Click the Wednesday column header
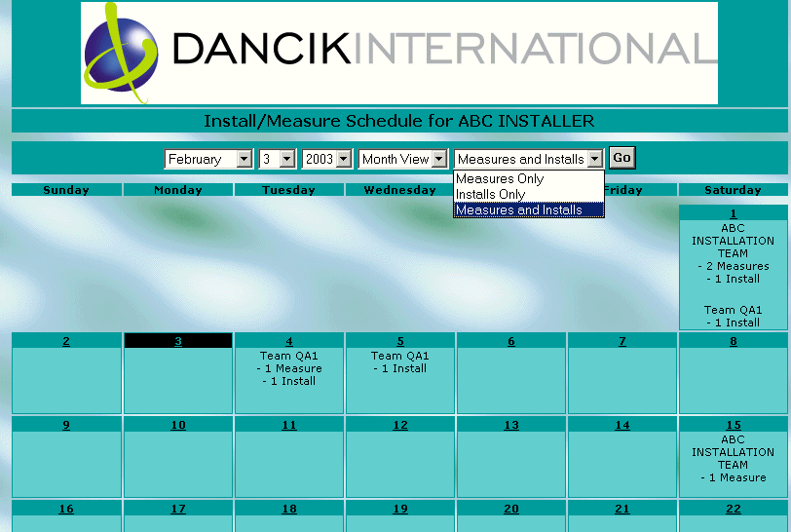 [x=400, y=190]
